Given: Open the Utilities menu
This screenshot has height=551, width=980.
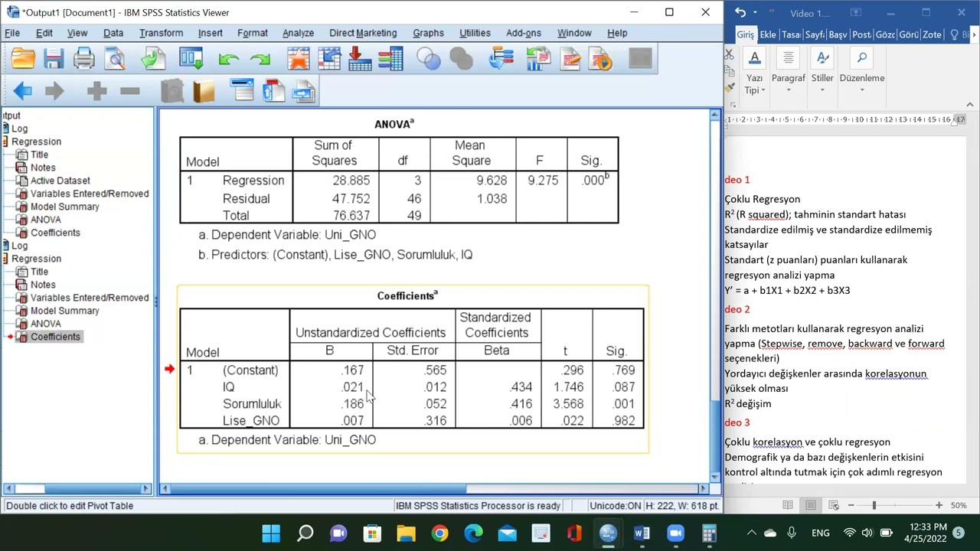Looking at the screenshot, I should (x=475, y=33).
